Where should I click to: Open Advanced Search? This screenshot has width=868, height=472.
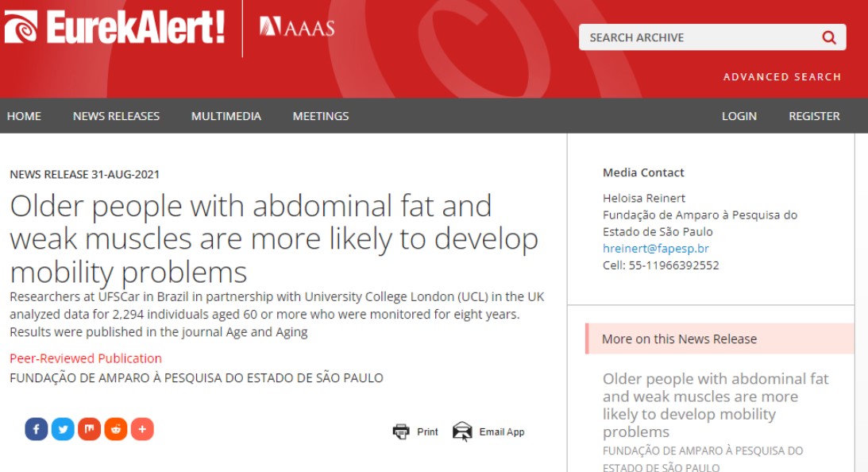(781, 77)
